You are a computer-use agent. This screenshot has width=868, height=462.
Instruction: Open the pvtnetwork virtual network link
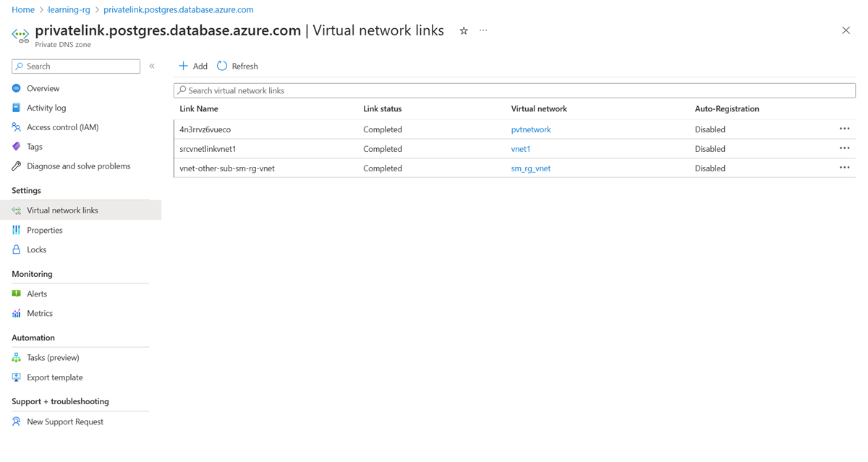pos(531,129)
